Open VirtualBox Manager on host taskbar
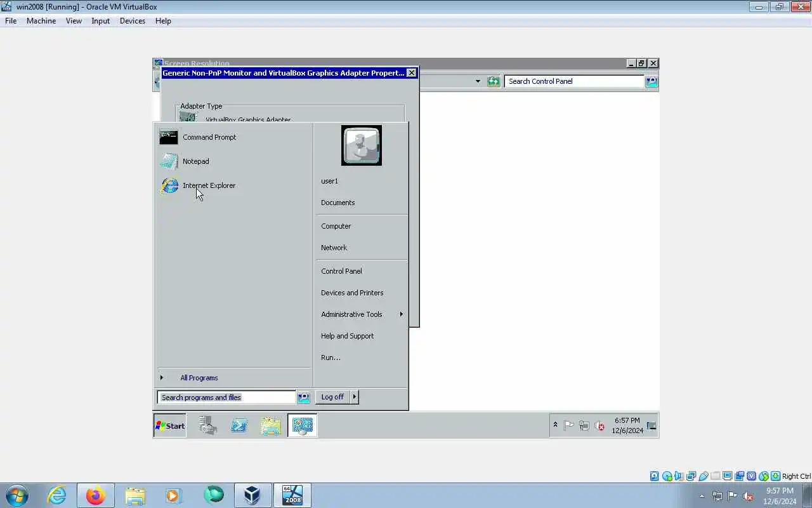 coord(252,495)
